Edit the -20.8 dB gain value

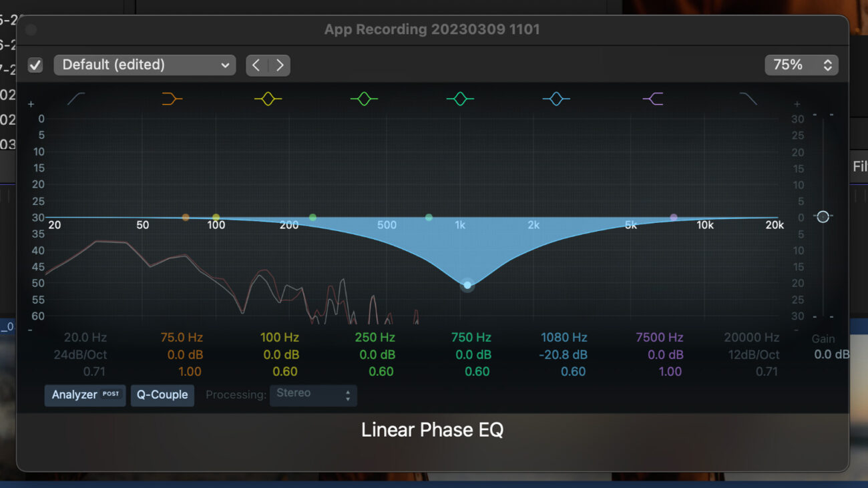point(564,354)
